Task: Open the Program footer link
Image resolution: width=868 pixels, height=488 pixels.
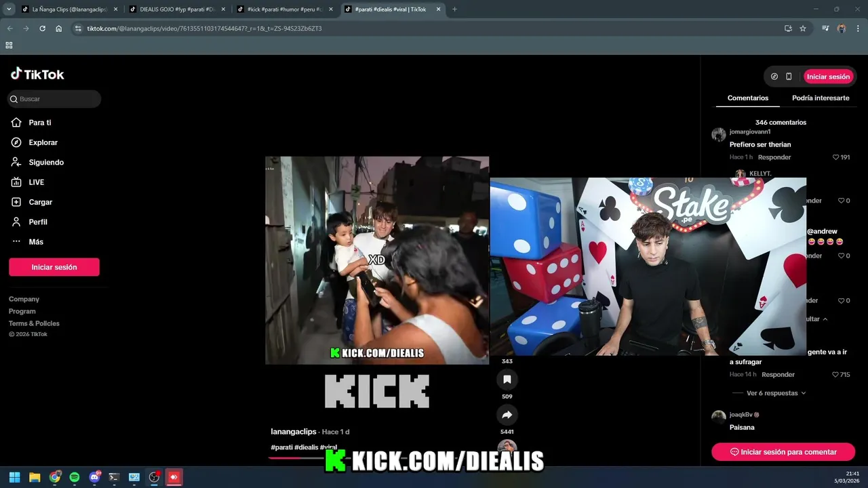Action: pyautogui.click(x=22, y=311)
